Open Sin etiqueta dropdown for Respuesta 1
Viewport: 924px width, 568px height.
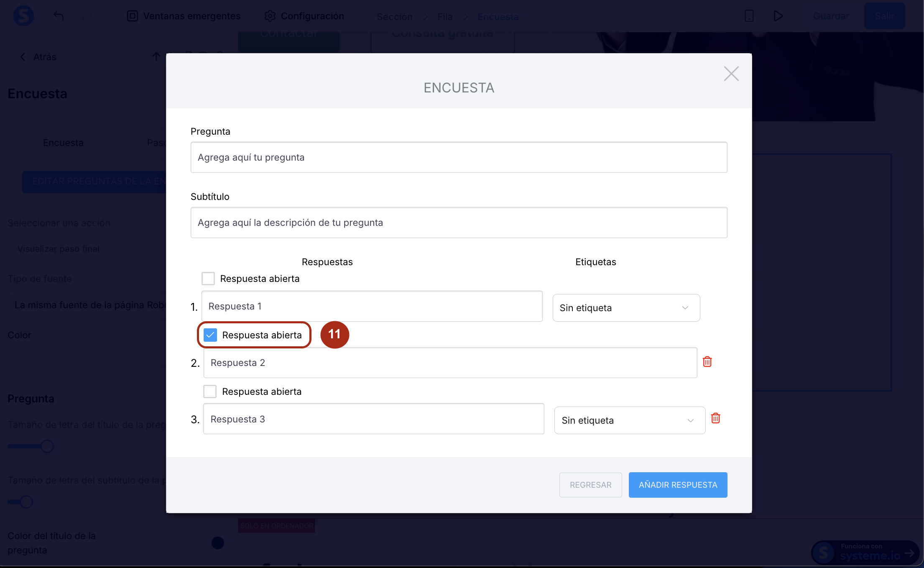pos(626,308)
